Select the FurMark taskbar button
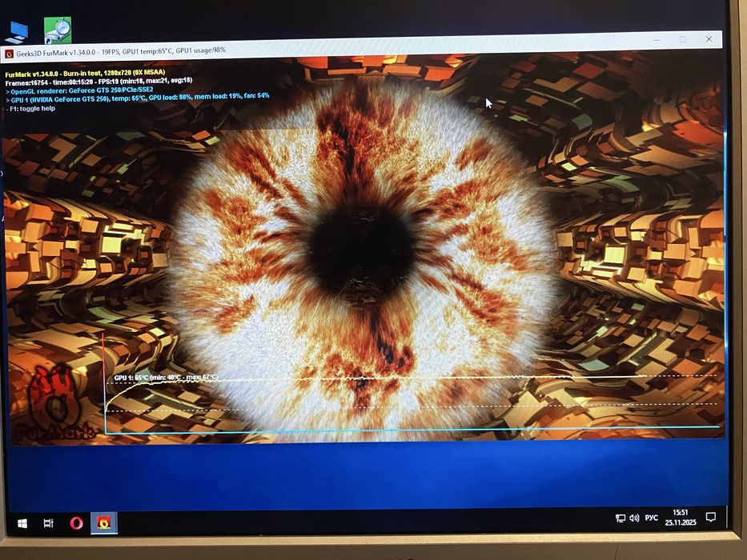Viewport: 747px width, 560px height. (104, 523)
